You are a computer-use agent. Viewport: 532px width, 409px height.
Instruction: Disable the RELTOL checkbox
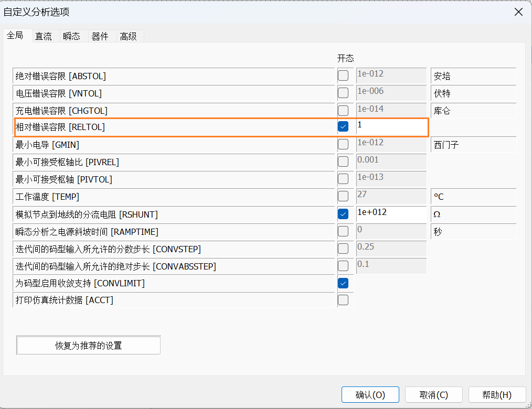coord(343,126)
